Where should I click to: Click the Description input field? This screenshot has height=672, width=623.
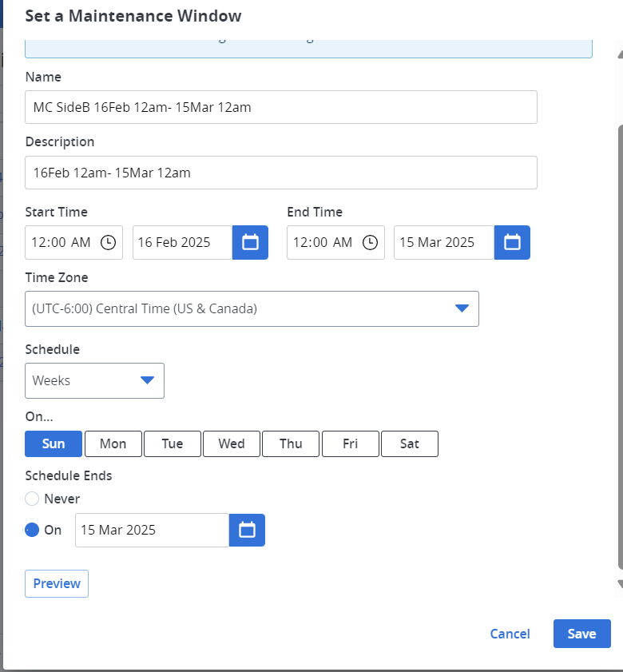click(280, 173)
